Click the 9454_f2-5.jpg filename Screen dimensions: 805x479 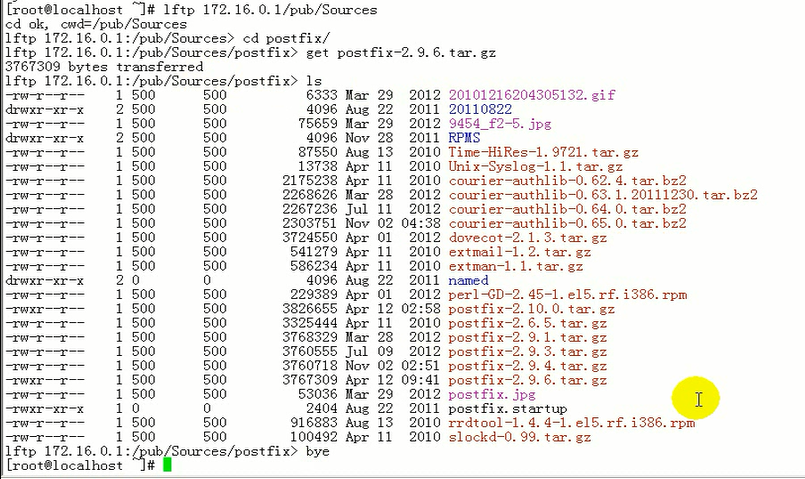[x=500, y=124]
